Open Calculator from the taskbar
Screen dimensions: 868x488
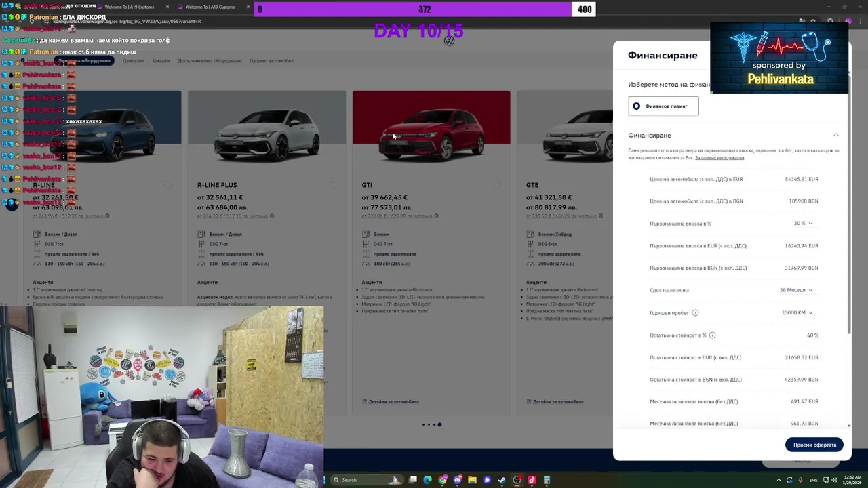pos(547,480)
